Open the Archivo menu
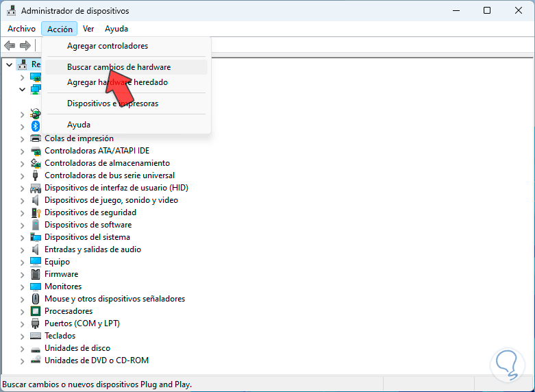Screen dimensions: 535x392 [21, 29]
